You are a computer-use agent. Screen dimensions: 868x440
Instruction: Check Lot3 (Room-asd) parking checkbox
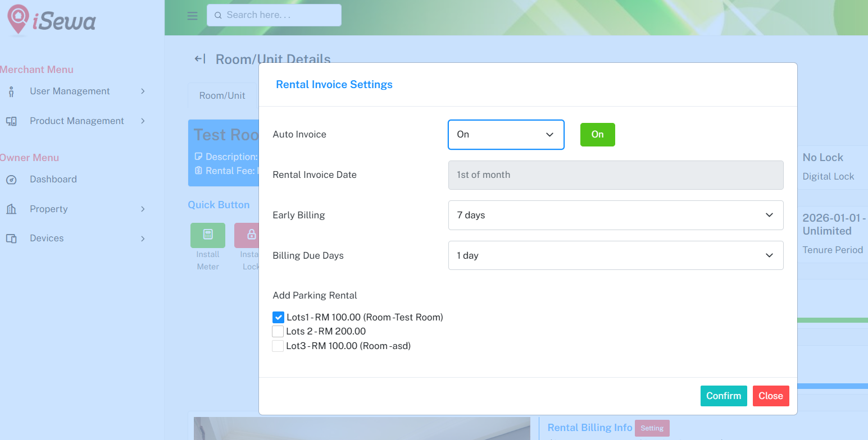[278, 346]
